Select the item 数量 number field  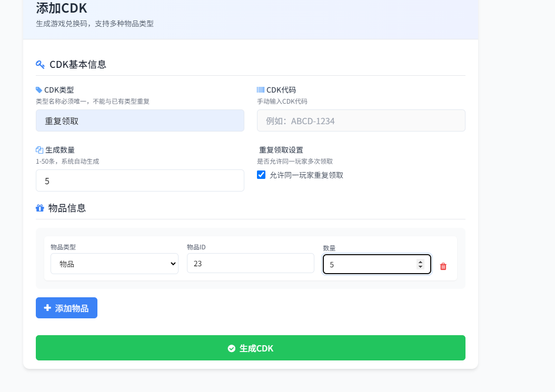click(377, 264)
